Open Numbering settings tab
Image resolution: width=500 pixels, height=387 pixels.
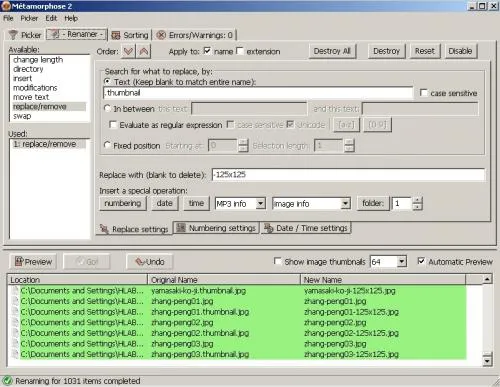[x=217, y=228]
